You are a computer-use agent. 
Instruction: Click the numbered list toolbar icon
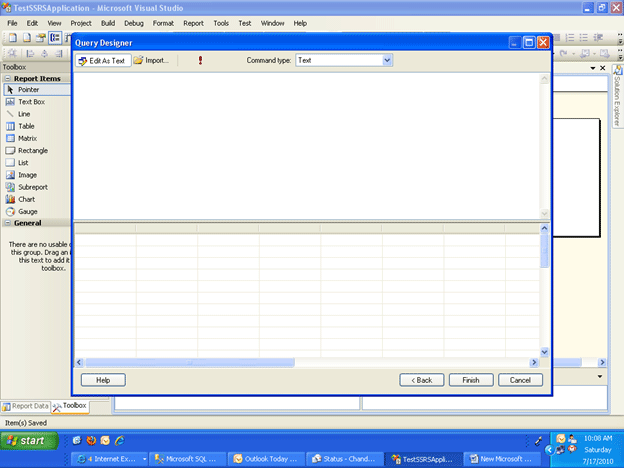570,38
